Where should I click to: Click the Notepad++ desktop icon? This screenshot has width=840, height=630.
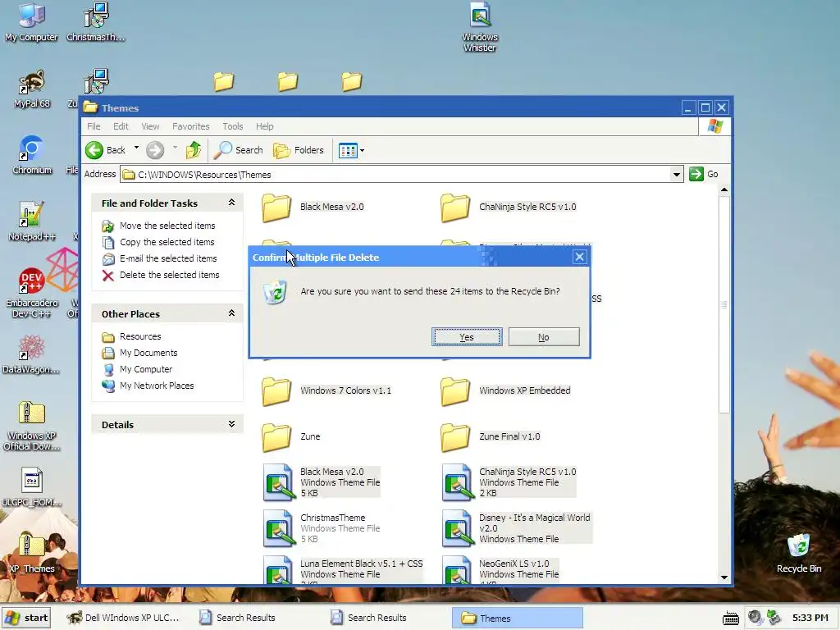pos(32,221)
